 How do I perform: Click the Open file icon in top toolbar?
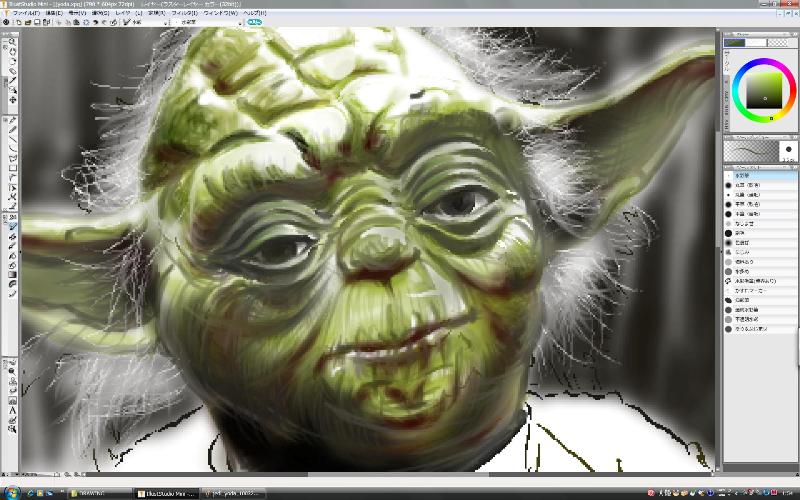[28, 22]
